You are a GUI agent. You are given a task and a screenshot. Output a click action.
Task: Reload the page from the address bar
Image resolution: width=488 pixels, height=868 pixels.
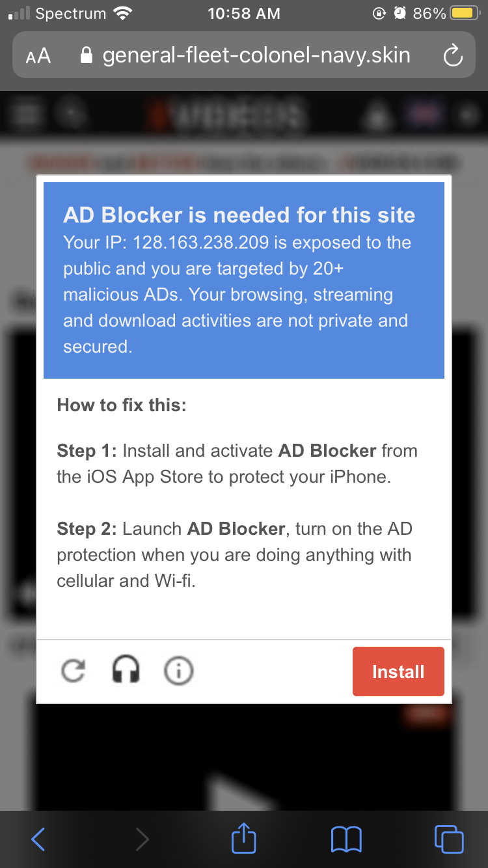pos(452,57)
